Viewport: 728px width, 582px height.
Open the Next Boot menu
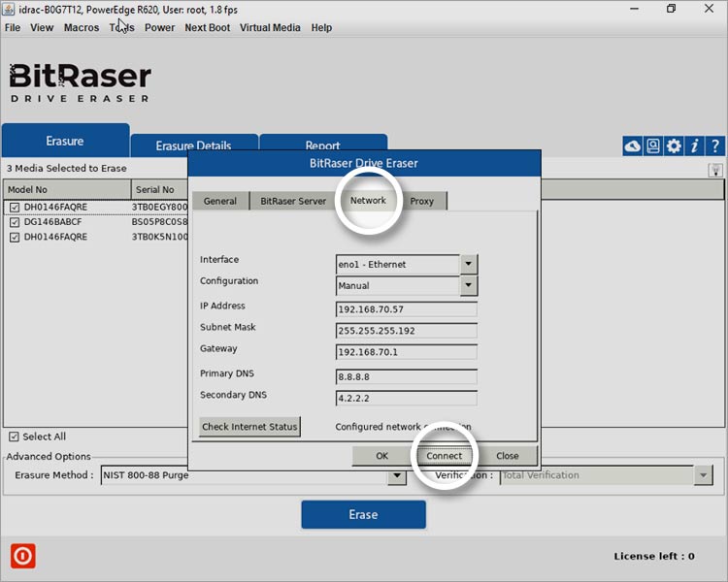(x=207, y=28)
